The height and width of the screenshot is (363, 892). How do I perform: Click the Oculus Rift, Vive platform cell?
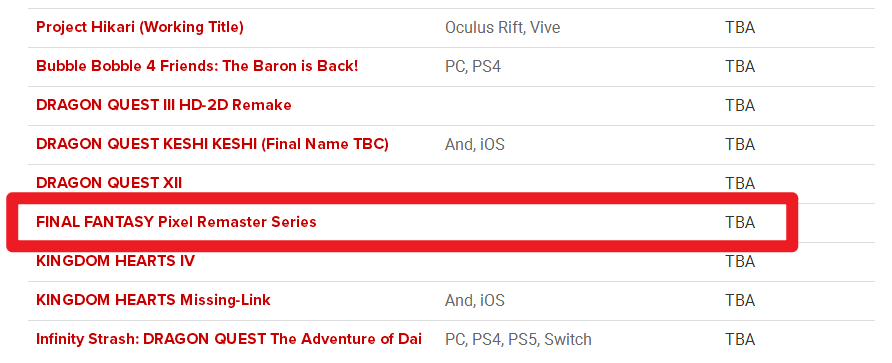[x=502, y=27]
